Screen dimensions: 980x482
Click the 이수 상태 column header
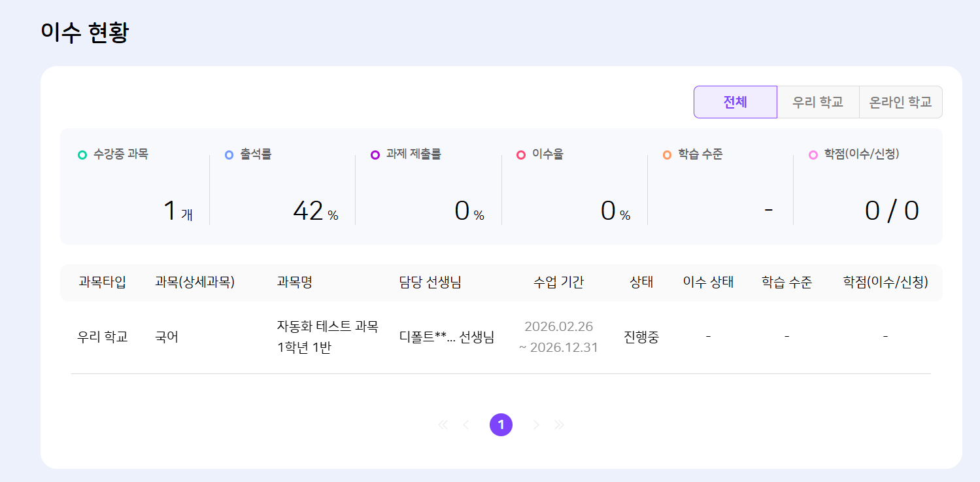(x=708, y=282)
